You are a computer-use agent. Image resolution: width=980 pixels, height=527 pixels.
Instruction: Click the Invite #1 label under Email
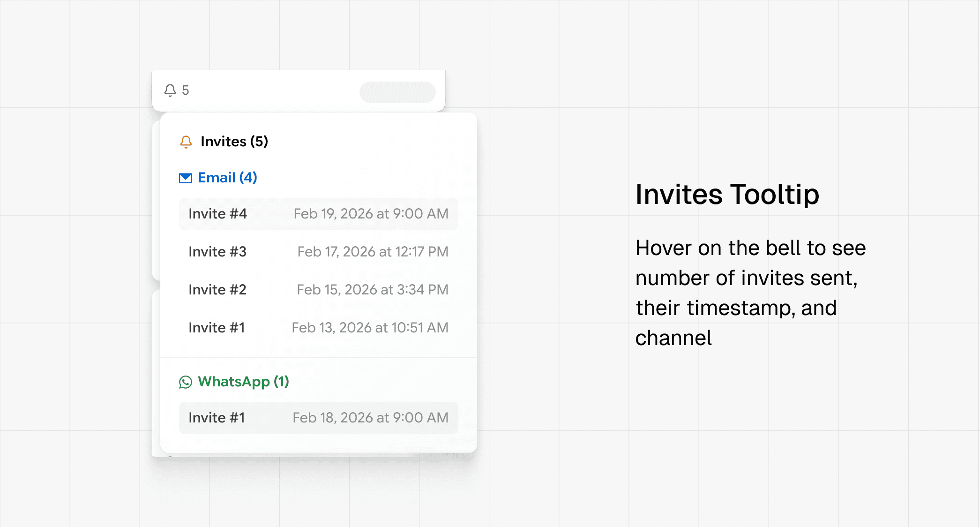[x=217, y=328]
